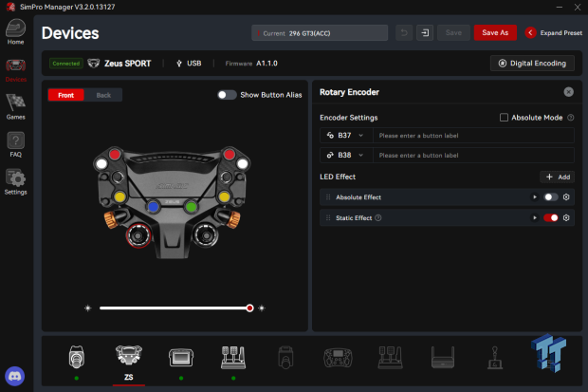
Task: Select the greyed-out hub device icon
Action: (443, 358)
